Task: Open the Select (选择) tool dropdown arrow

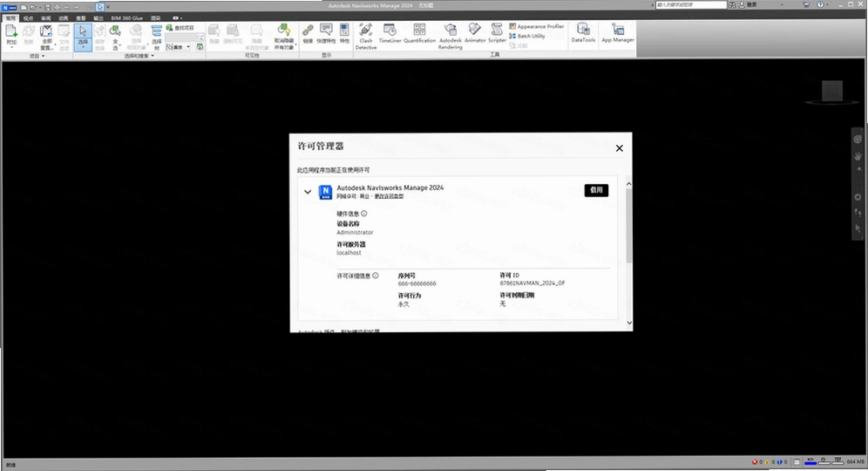Action: pos(83,48)
